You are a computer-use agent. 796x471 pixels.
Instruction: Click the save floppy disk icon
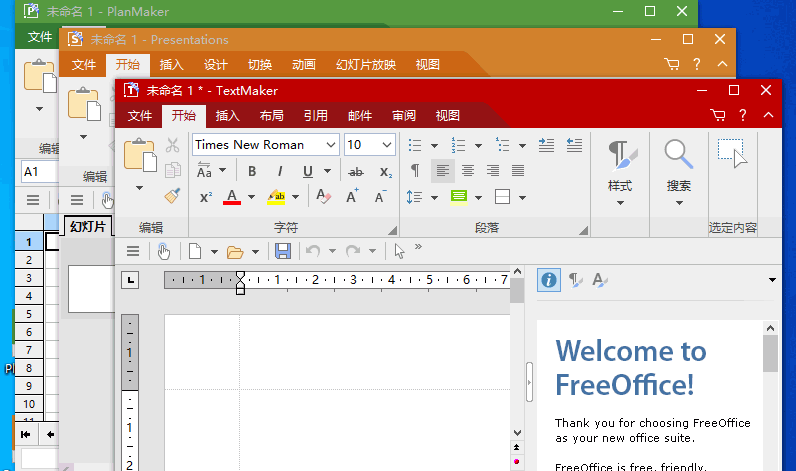283,251
